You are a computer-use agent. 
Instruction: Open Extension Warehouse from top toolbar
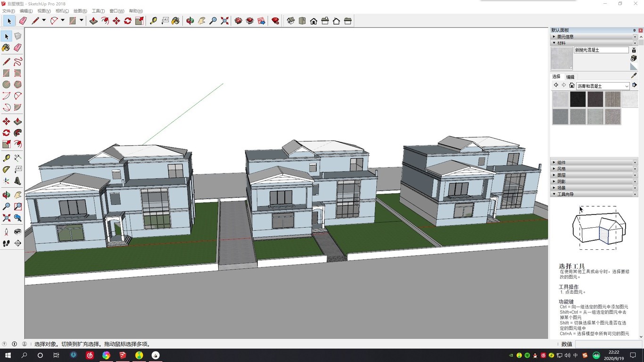point(250,21)
